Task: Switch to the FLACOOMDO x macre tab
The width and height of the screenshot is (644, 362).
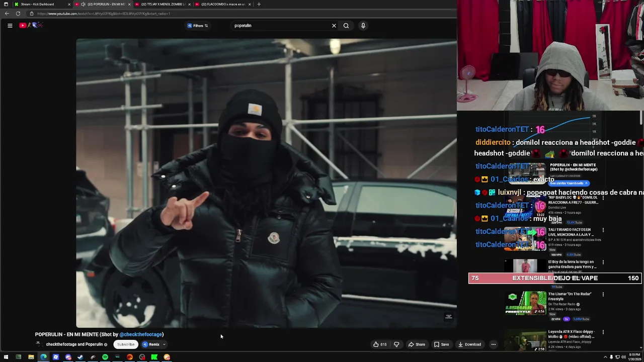Action: (x=223, y=4)
